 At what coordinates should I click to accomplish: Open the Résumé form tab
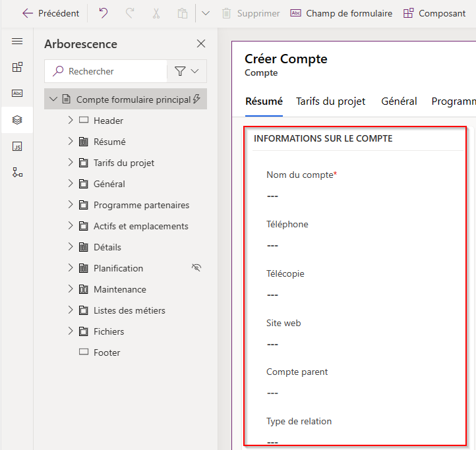point(264,101)
